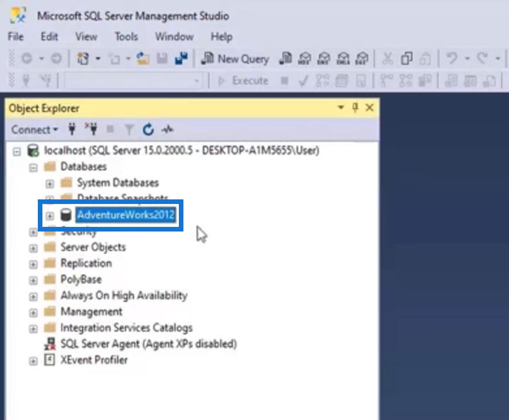Select Server Objects in the tree
Image resolution: width=509 pixels, height=420 pixels.
pos(93,248)
